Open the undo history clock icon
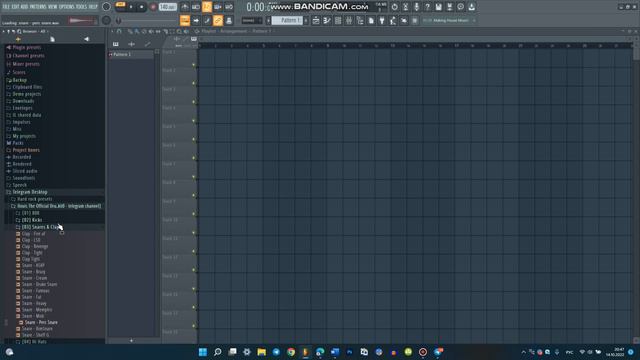The image size is (640, 360). (394, 7)
